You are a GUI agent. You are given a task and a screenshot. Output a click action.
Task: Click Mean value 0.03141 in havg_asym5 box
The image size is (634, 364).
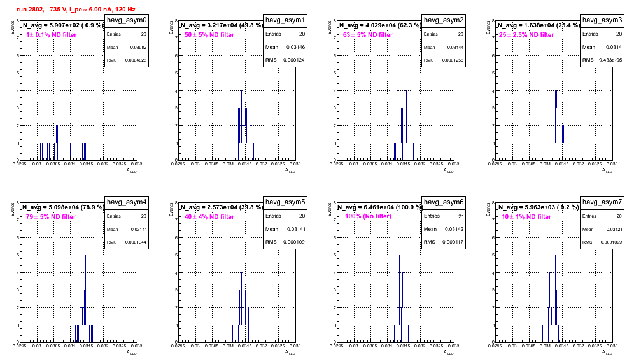tap(295, 229)
